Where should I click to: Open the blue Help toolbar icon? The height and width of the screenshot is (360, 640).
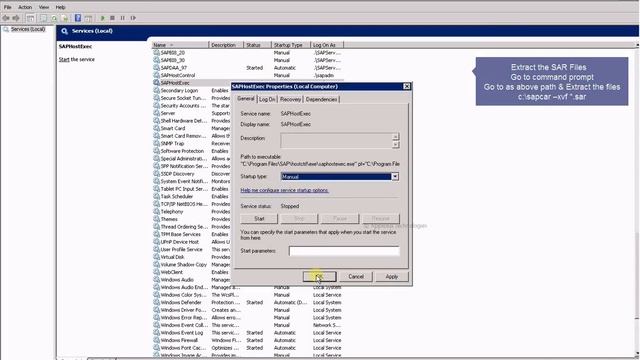[x=78, y=18]
